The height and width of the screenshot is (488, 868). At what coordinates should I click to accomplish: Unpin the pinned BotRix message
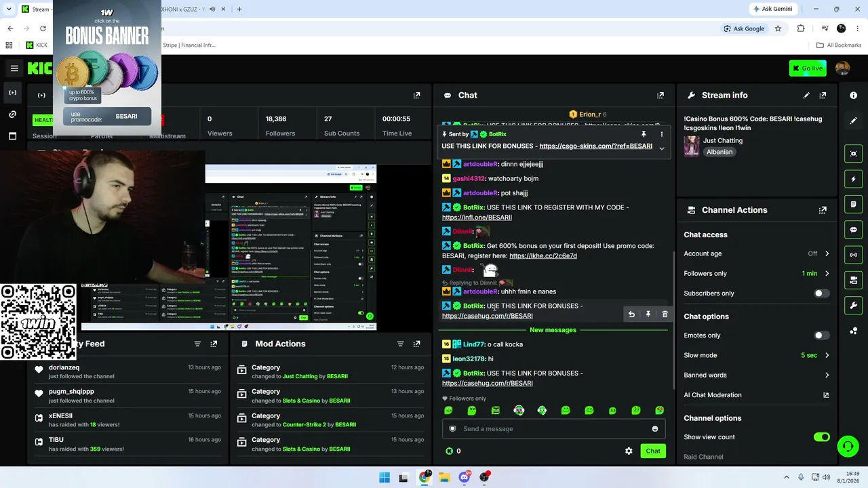[644, 134]
